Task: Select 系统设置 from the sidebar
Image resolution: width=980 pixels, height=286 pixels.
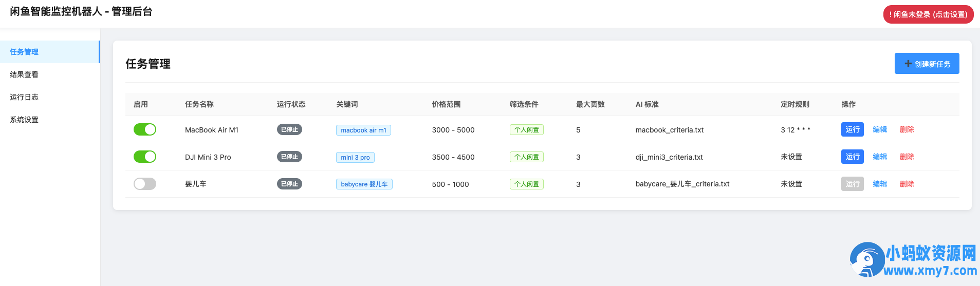Action: (x=49, y=120)
